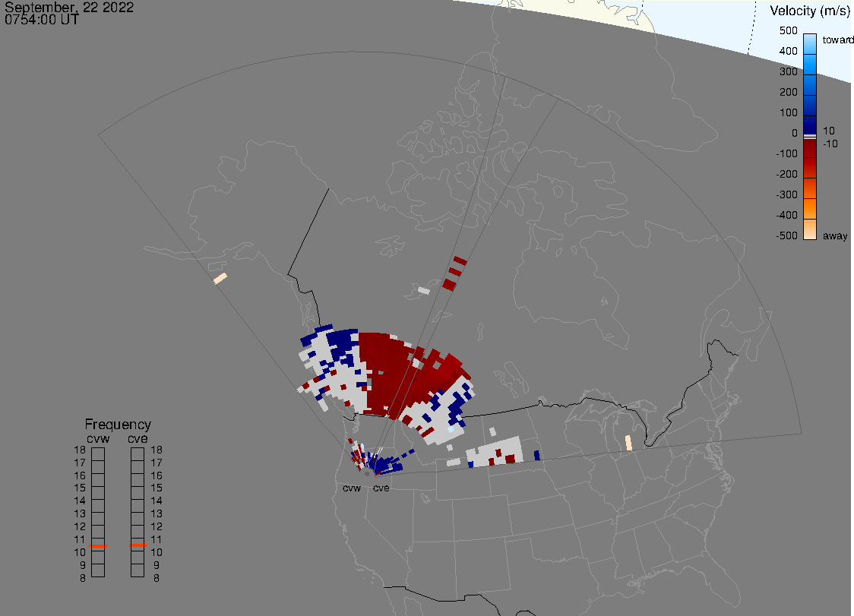Image resolution: width=854 pixels, height=616 pixels.
Task: Click the "-10" threshold label on the legend
Action: tap(830, 144)
